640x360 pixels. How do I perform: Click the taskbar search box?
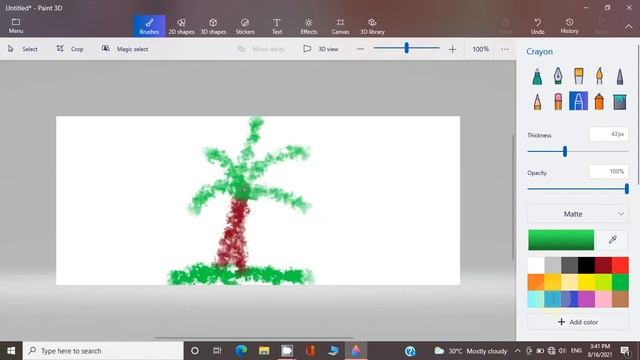pos(103,351)
